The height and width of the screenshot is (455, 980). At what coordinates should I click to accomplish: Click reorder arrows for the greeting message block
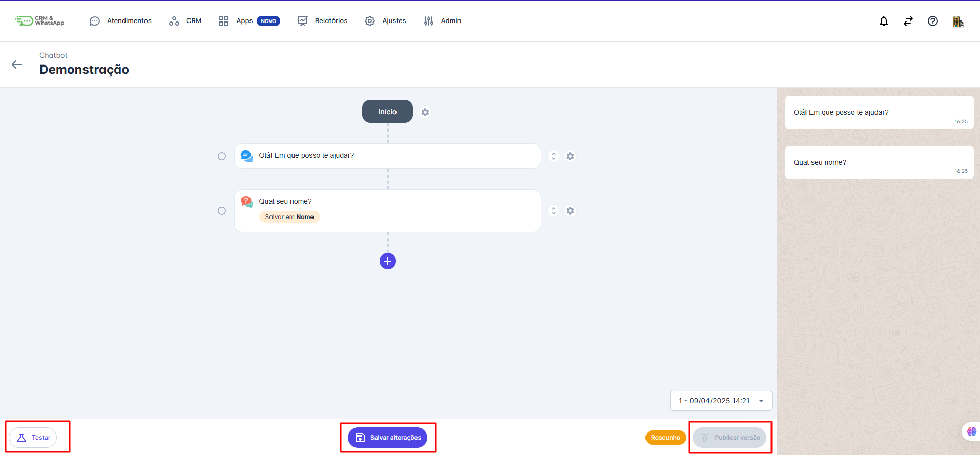553,156
